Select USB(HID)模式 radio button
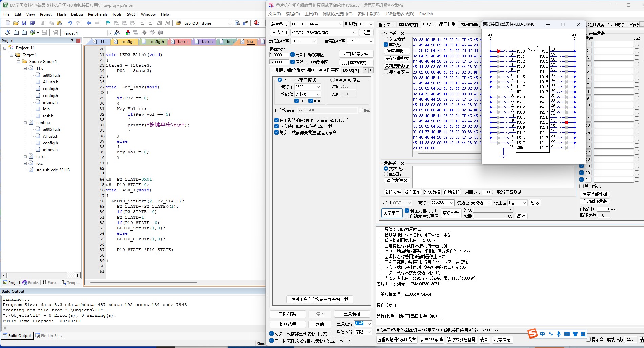The height and width of the screenshot is (348, 644). coord(332,80)
